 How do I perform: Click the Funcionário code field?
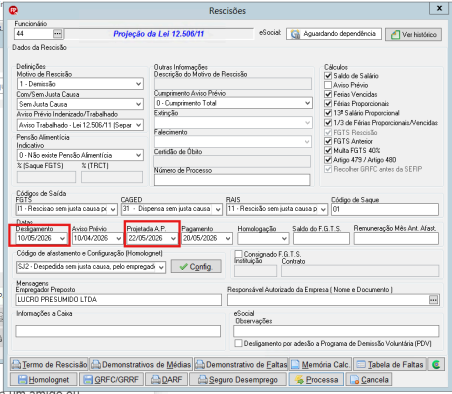coord(34,34)
